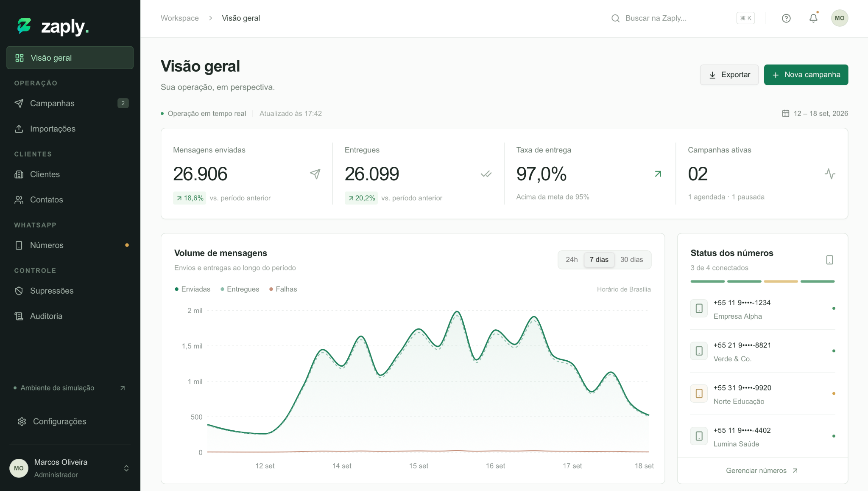Open Supressões in sidebar
The width and height of the screenshot is (868, 491).
tap(70, 291)
